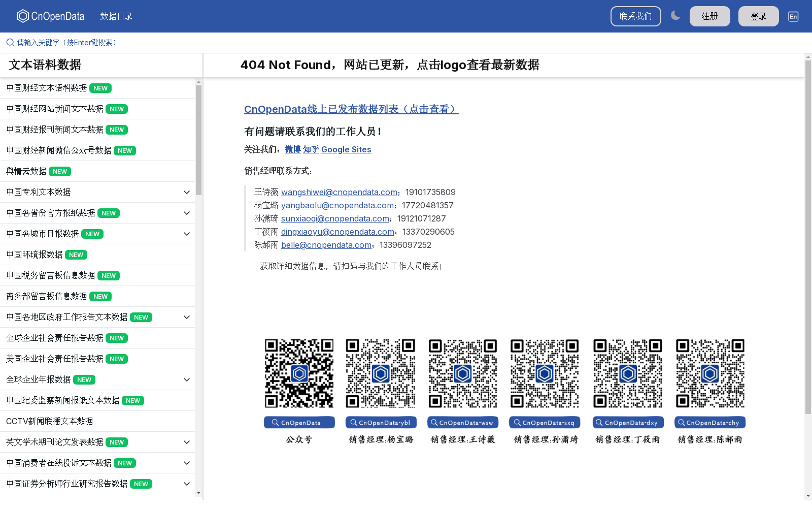The height and width of the screenshot is (508, 812).
Task: Click the search magnifier icon
Action: click(x=10, y=43)
